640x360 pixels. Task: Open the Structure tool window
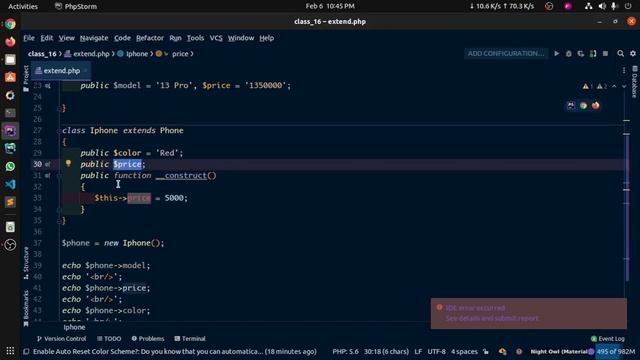pos(26,263)
